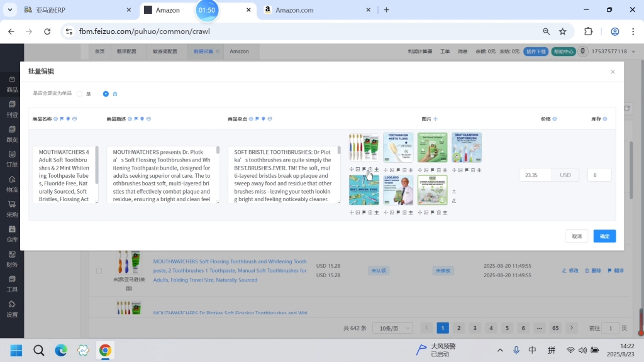Expand the 17537577118 account dropdown
This screenshot has height=362, width=644.
coord(633,52)
